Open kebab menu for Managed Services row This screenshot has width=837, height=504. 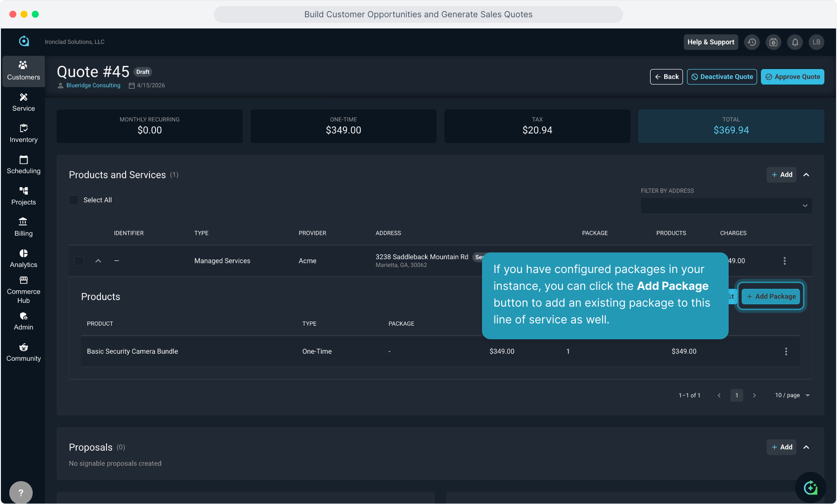click(785, 261)
